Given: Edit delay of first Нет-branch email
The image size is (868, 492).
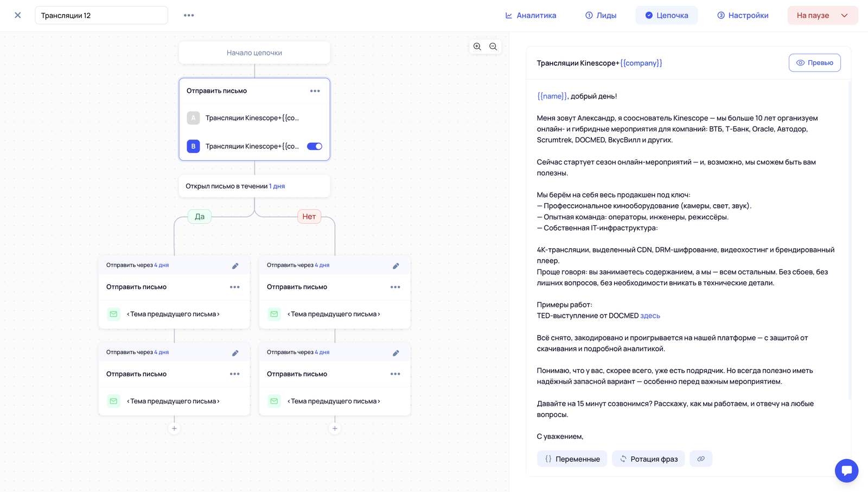Looking at the screenshot, I should pos(396,266).
